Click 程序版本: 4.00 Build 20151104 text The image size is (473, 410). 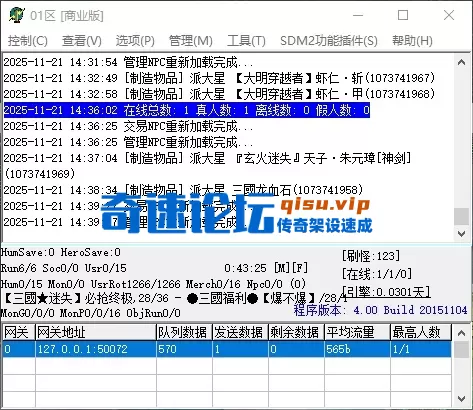[380, 310]
